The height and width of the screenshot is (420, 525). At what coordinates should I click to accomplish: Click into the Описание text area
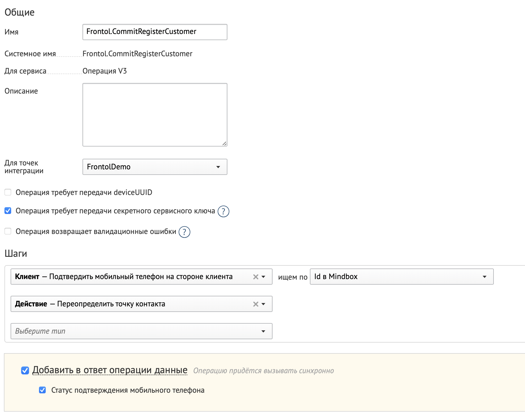click(155, 115)
